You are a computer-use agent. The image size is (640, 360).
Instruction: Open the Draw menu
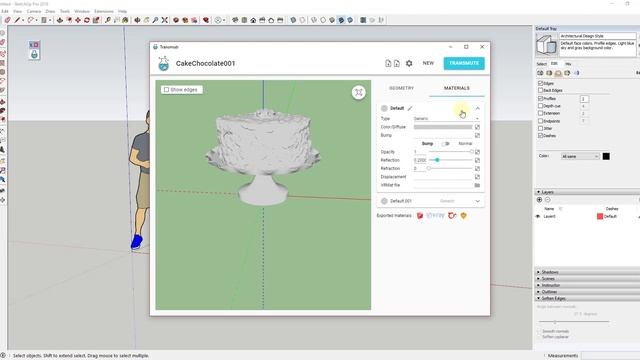tap(50, 11)
